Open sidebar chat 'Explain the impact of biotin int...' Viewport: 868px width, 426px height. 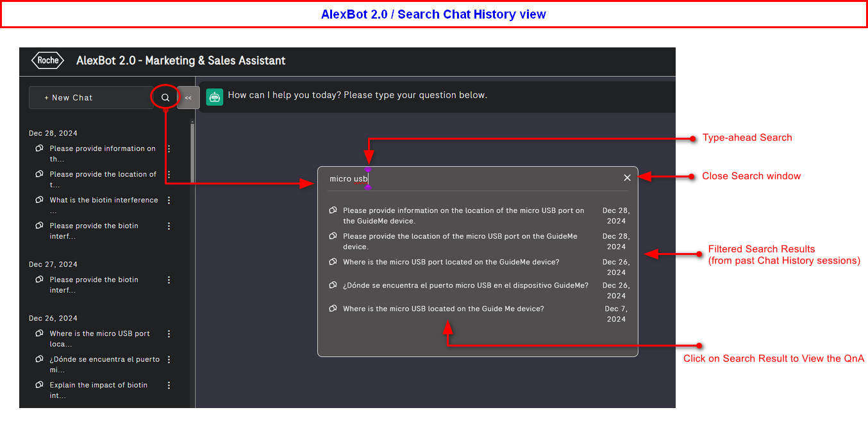[99, 390]
